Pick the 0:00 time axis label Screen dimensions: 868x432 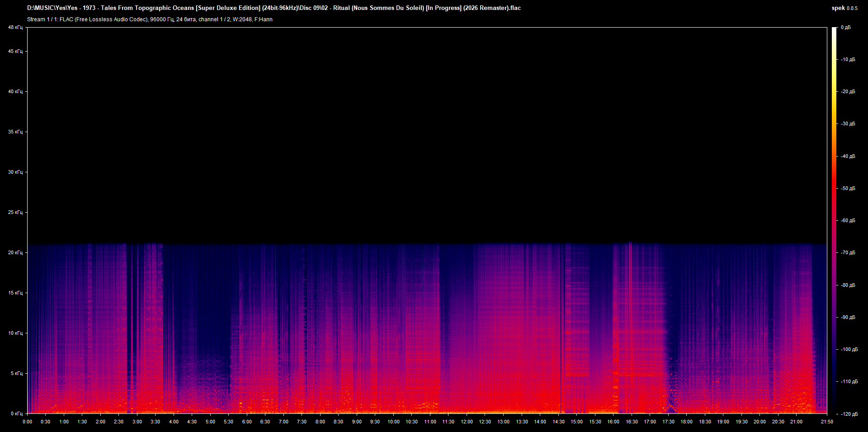point(28,422)
